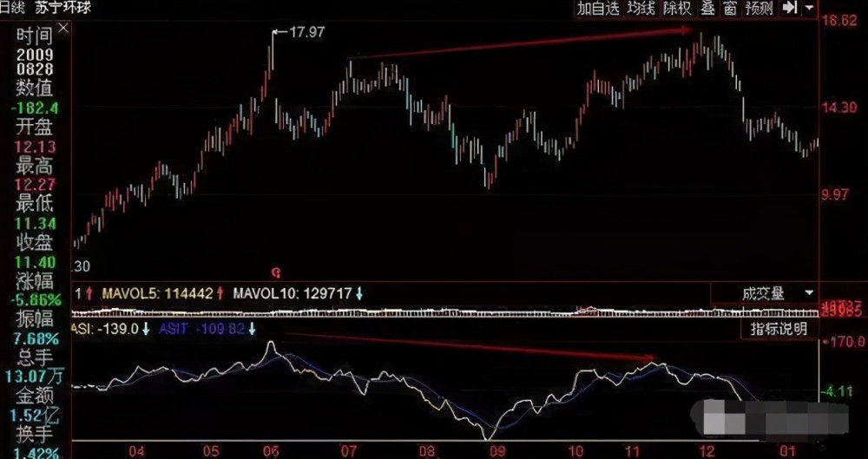This screenshot has width=868, height=459.
Task: Click the 9.97 price axis label
Action: (x=837, y=194)
